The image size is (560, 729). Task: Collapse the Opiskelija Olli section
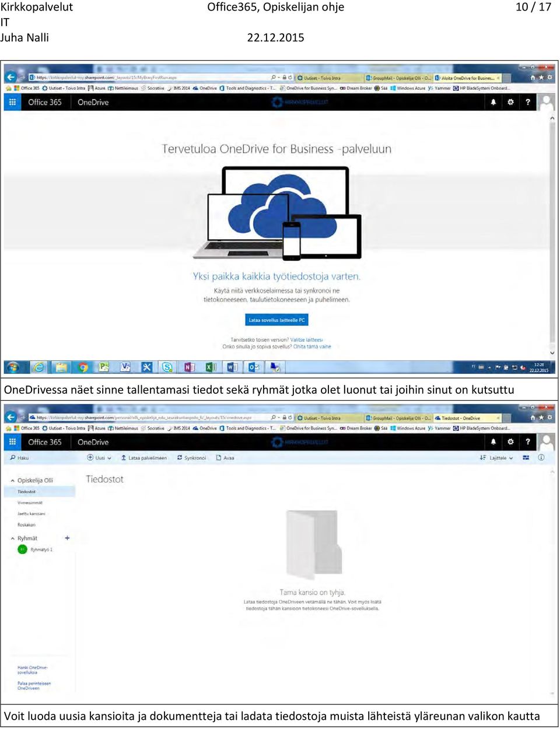(13, 481)
